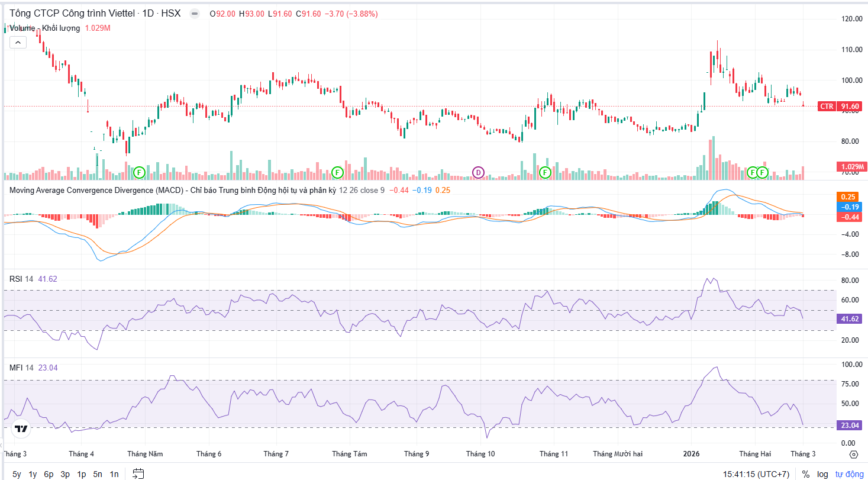Click the F earnings marker near Tháng 11
Viewport: 868px width, 480px height.
point(545,172)
